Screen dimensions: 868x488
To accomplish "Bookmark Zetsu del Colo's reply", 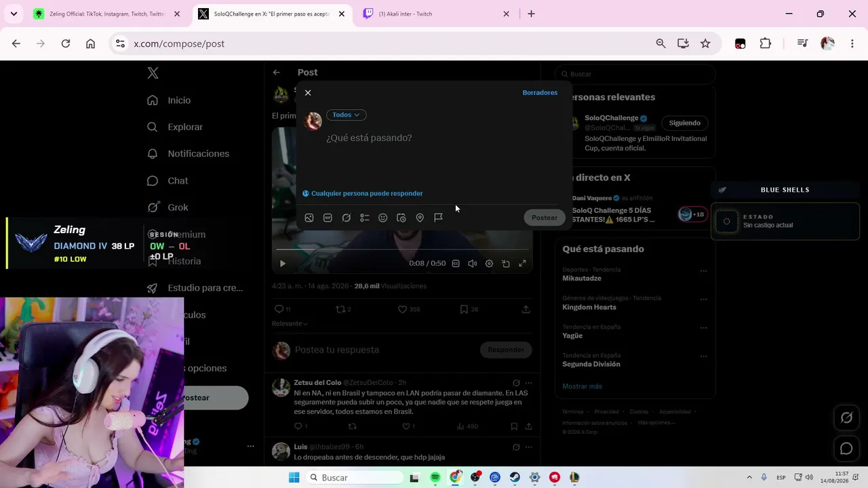I will tap(514, 426).
